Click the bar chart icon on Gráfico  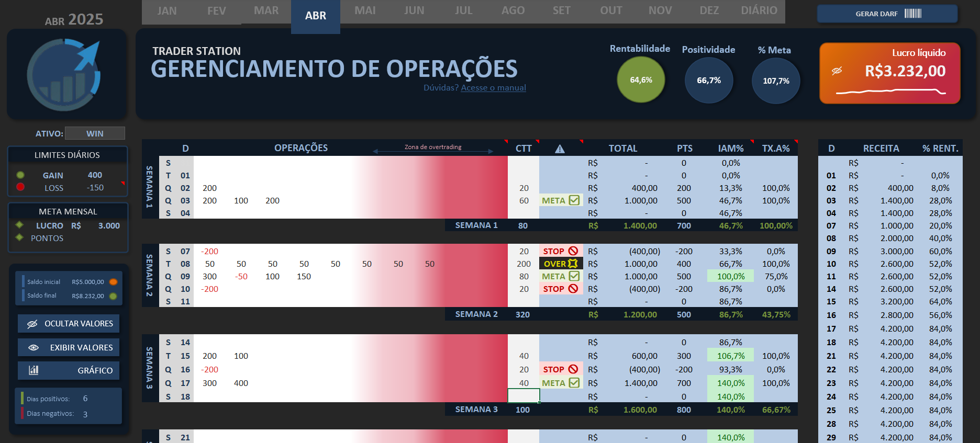pos(34,370)
